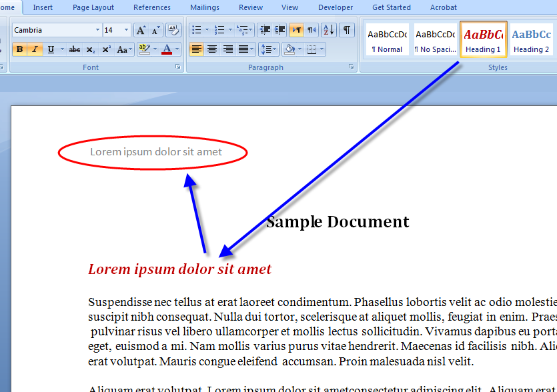The image size is (557, 392).
Task: Click paragraph starting Suspendisse nec tellus
Action: [x=322, y=331]
